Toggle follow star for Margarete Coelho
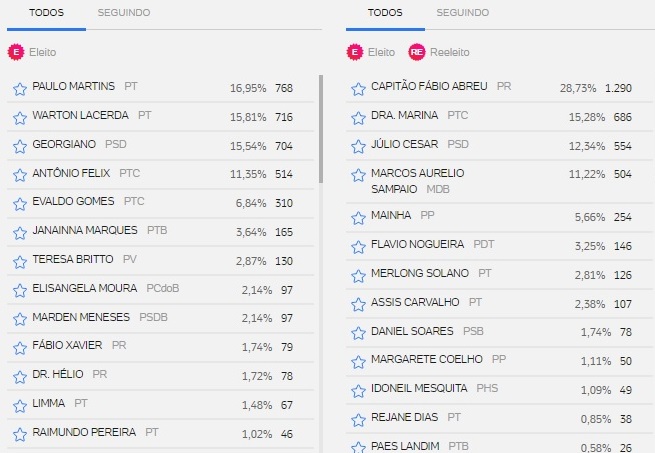The height and width of the screenshot is (453, 655). (358, 362)
